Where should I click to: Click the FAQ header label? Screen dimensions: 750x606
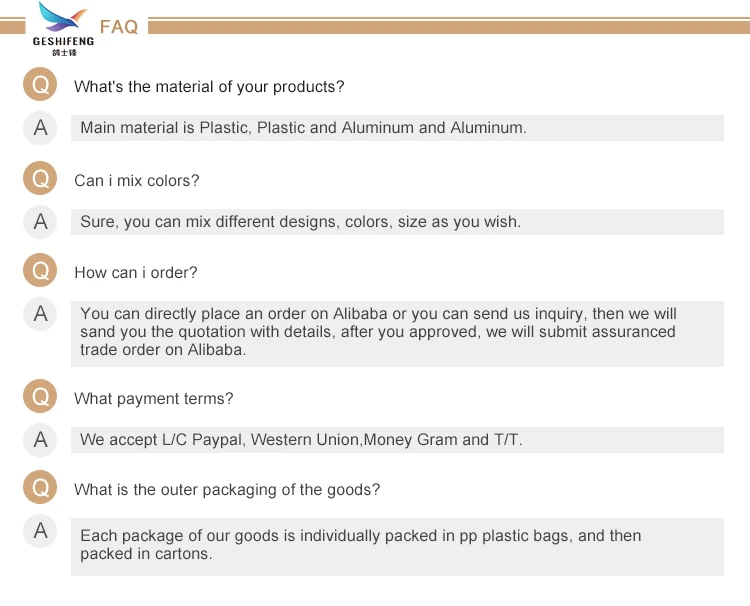(x=119, y=27)
